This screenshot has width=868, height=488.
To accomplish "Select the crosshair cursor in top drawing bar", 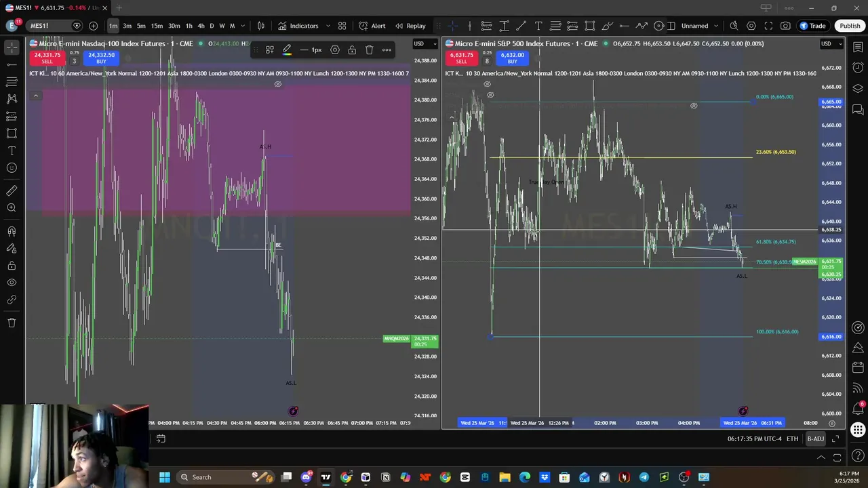I will (452, 26).
